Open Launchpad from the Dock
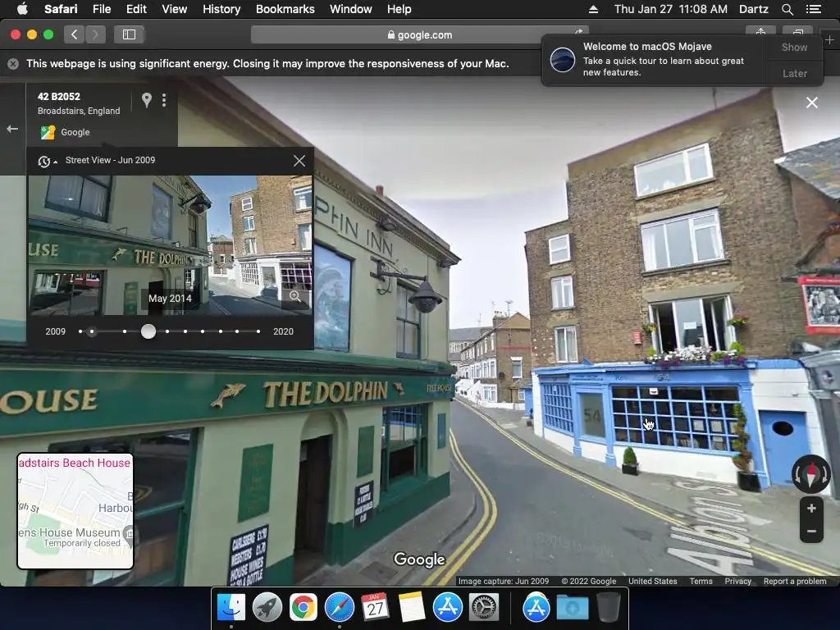 tap(267, 607)
